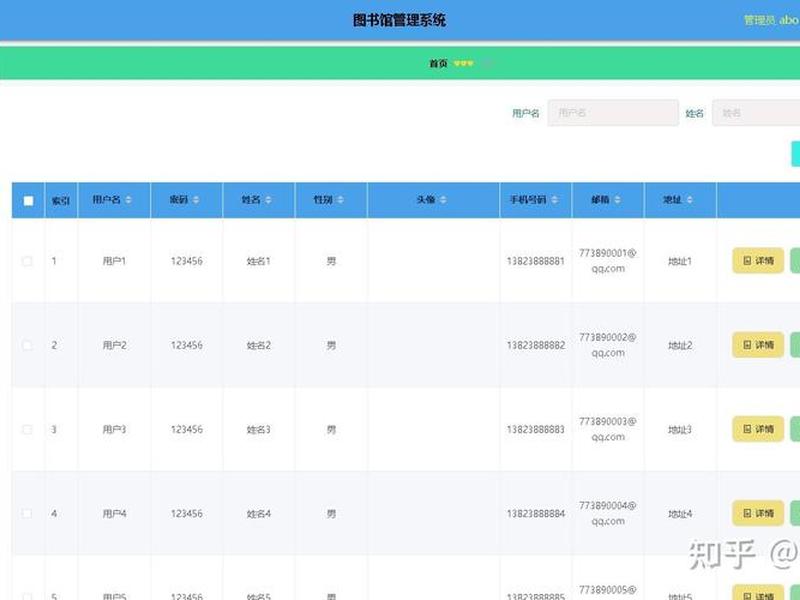Sort table by 头像 column arrows
This screenshot has height=600, width=800.
[x=443, y=199]
